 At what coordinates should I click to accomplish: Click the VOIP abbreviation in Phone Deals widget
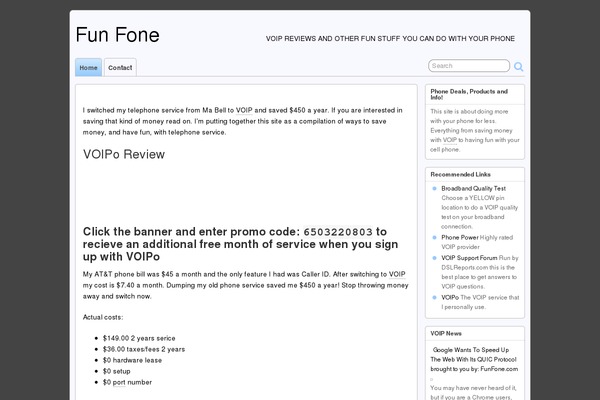click(x=450, y=140)
